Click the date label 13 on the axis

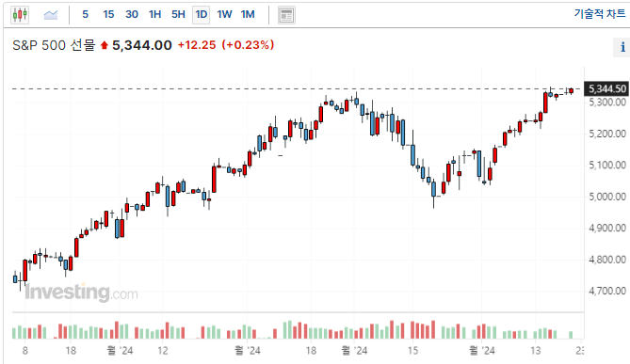coord(536,351)
